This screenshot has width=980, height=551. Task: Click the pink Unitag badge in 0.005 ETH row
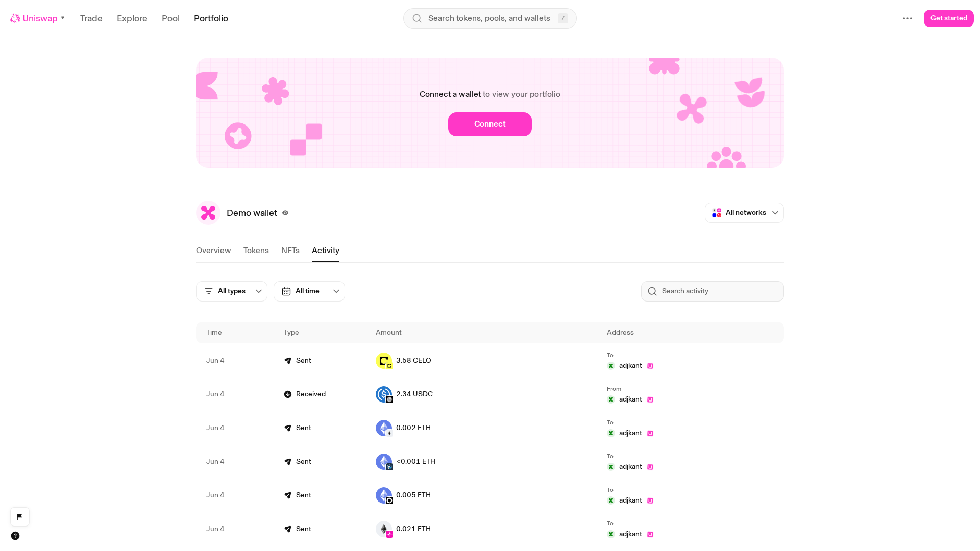click(650, 500)
